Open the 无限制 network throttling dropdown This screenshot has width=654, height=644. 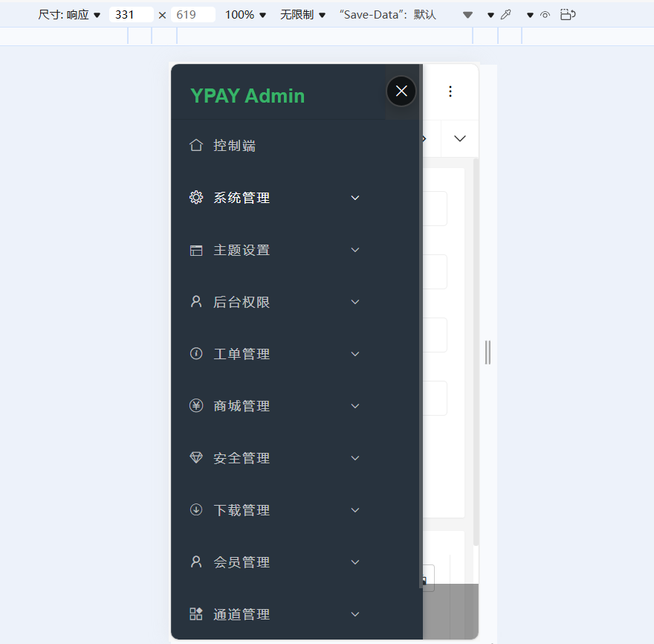click(x=302, y=13)
